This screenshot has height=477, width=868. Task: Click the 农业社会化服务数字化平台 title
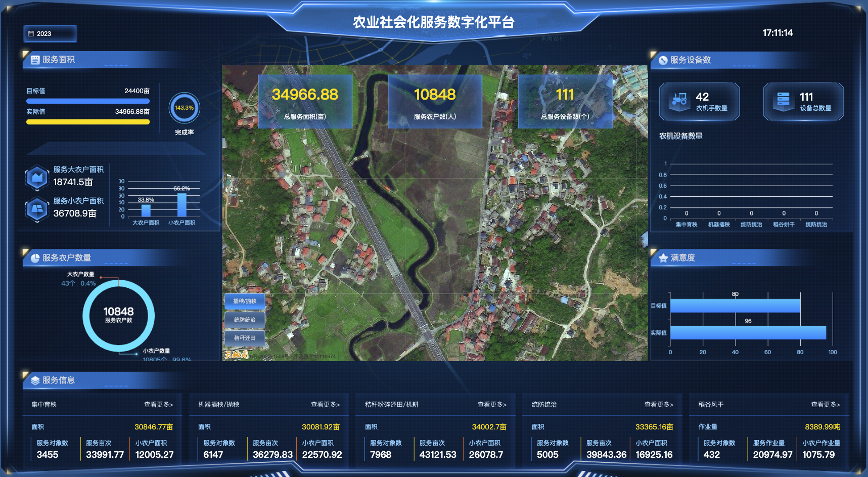pyautogui.click(x=434, y=22)
